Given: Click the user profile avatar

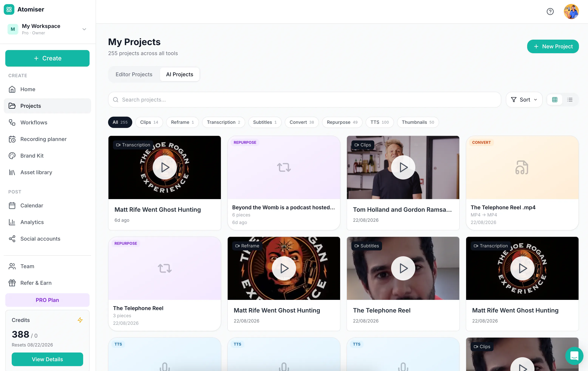Looking at the screenshot, I should coord(571,12).
